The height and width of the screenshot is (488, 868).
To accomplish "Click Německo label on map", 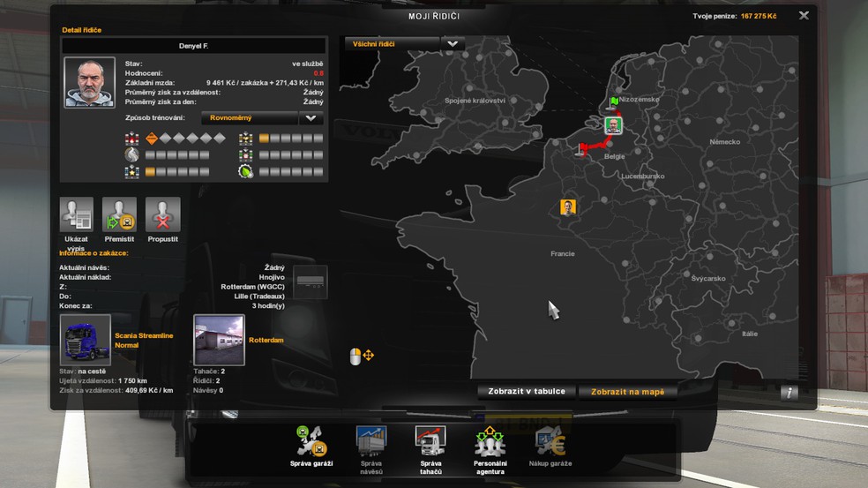I will (x=724, y=142).
